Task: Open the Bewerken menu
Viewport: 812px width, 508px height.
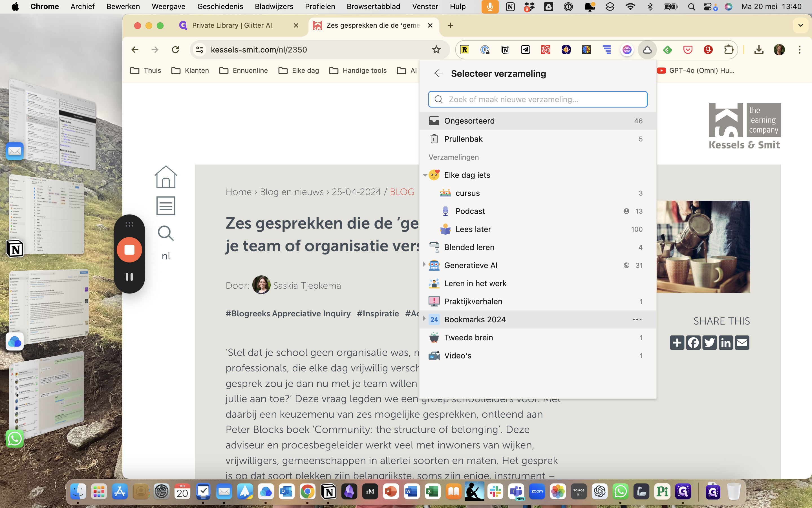Action: point(123,7)
